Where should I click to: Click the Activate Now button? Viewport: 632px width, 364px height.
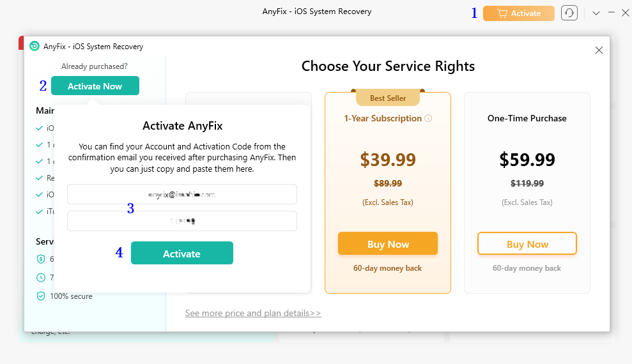tap(95, 86)
